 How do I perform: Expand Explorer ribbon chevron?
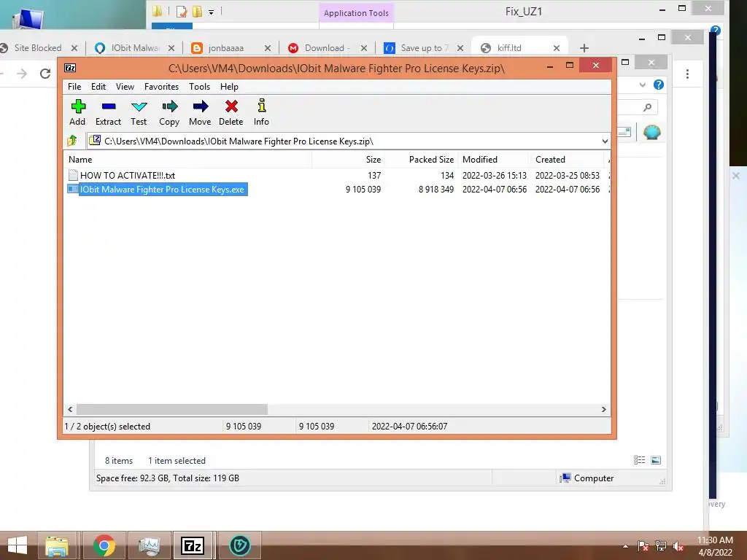[x=643, y=85]
